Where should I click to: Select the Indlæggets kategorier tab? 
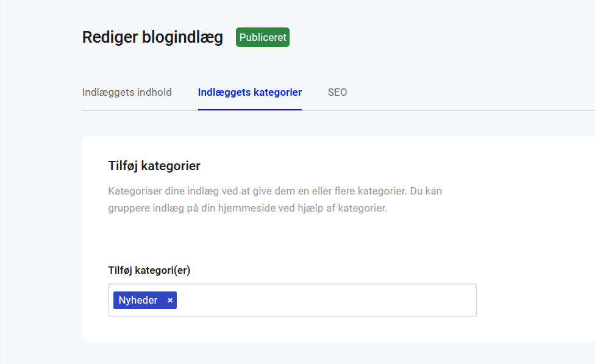pyautogui.click(x=250, y=93)
